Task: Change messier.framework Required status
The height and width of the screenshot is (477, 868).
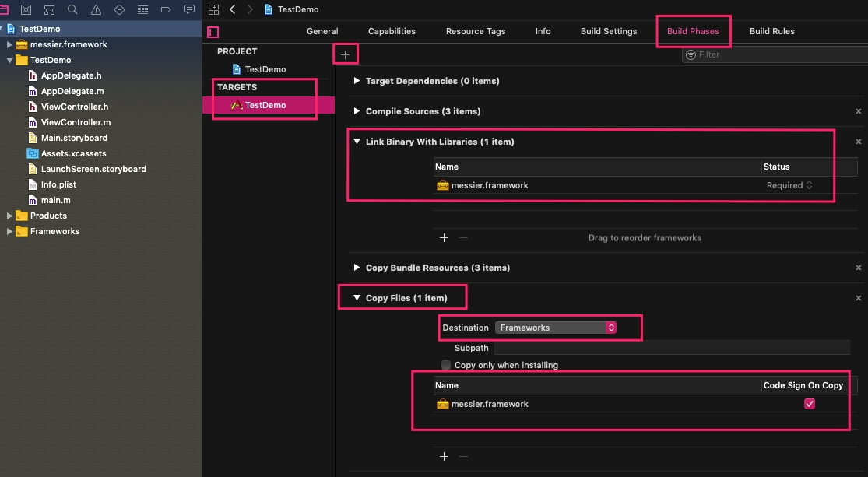Action: tap(789, 185)
